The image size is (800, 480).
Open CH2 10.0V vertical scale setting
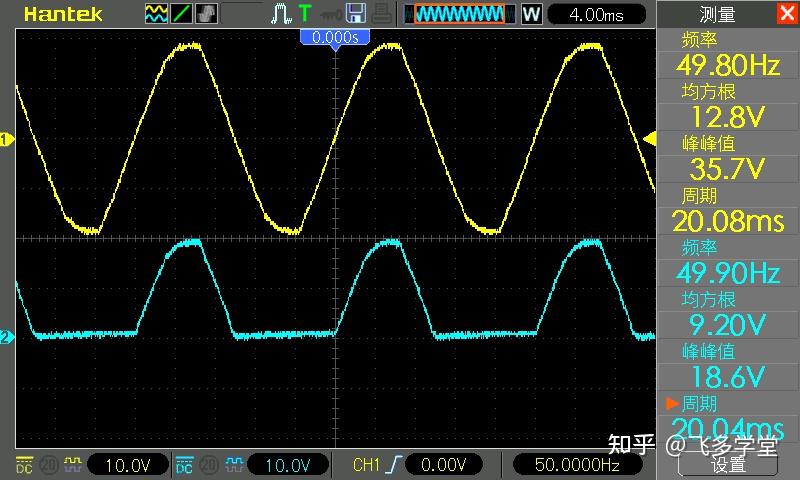288,465
